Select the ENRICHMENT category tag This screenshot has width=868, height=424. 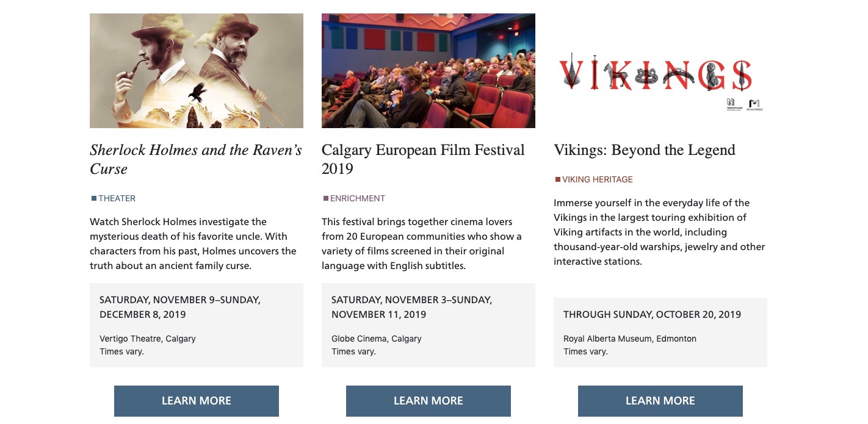coord(358,198)
